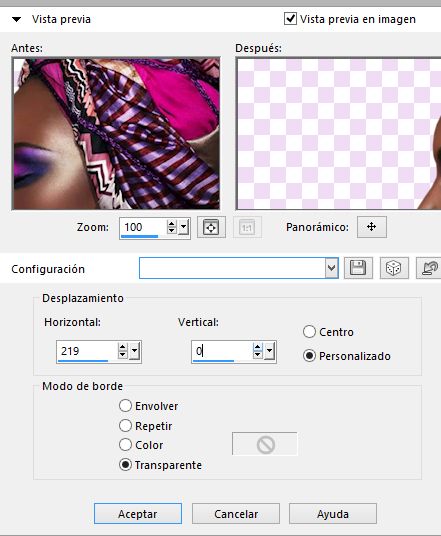The height and width of the screenshot is (536, 441).
Task: Toggle Vista previa en imagen checkbox
Action: [290, 18]
